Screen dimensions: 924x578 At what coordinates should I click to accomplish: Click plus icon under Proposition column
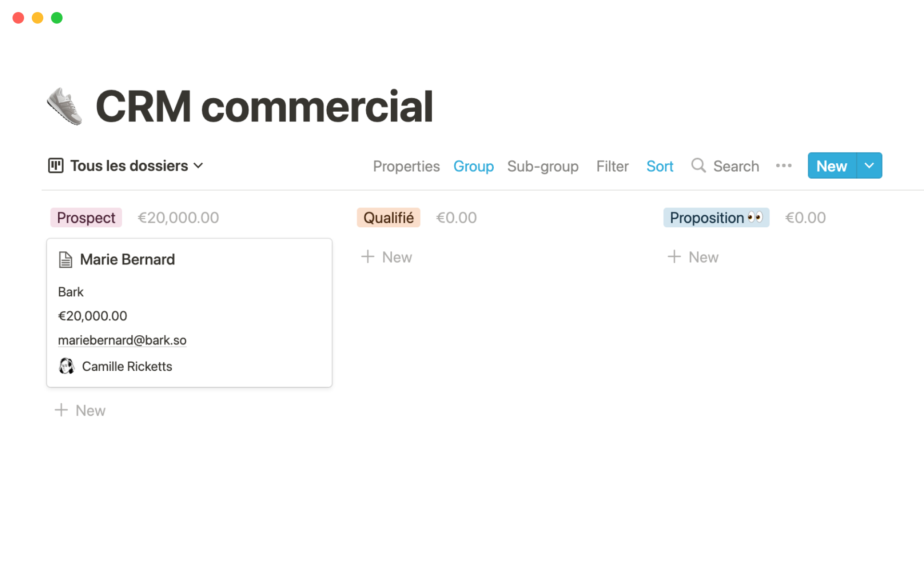coord(674,257)
